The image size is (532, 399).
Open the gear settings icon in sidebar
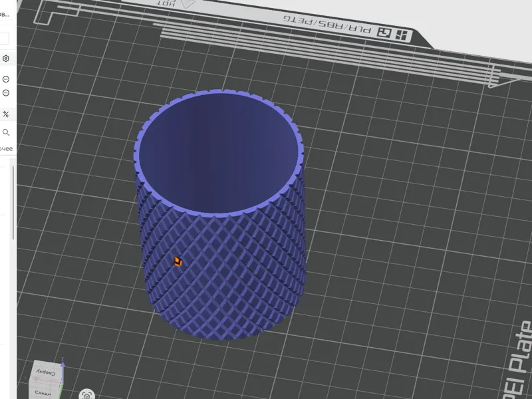[6, 59]
